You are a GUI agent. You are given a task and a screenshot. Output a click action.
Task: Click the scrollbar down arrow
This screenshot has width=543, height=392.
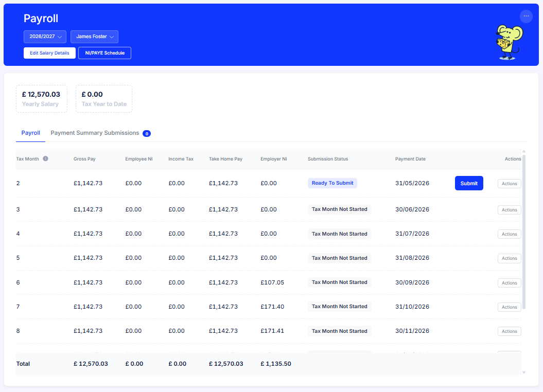[x=524, y=372]
